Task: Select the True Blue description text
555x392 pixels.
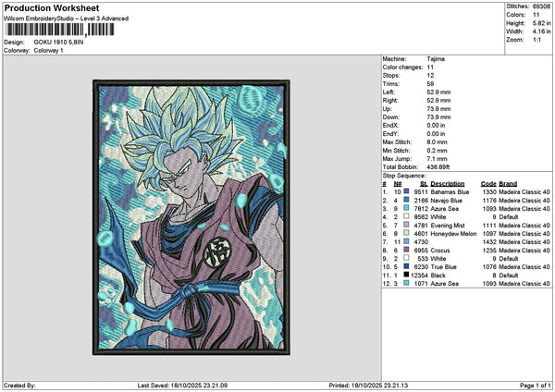Action: [x=443, y=267]
